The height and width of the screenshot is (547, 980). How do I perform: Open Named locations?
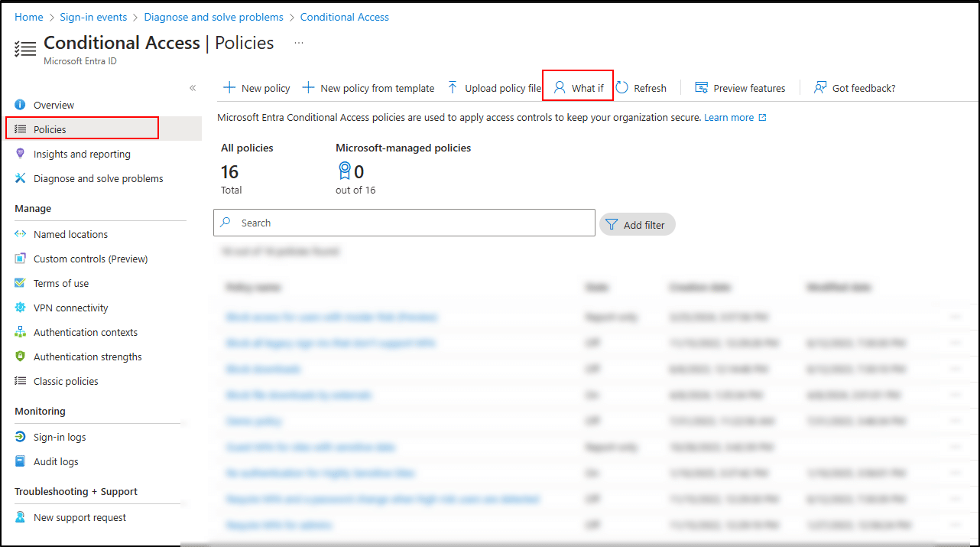[70, 234]
